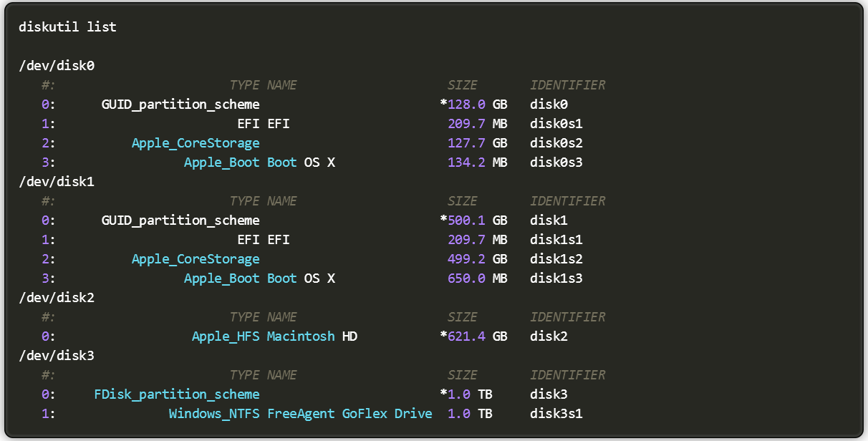Click the 499.2 GB size value
This screenshot has height=441, width=868.
point(477,259)
